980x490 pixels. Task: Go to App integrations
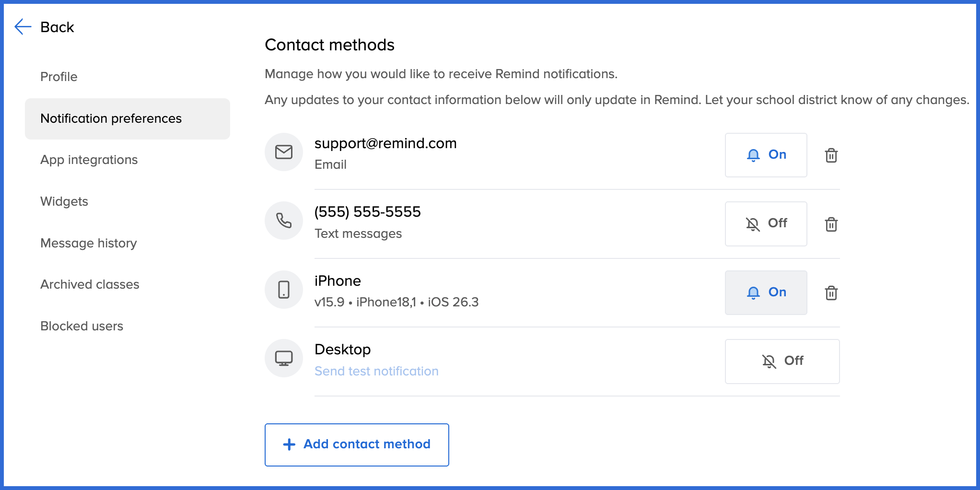(89, 160)
